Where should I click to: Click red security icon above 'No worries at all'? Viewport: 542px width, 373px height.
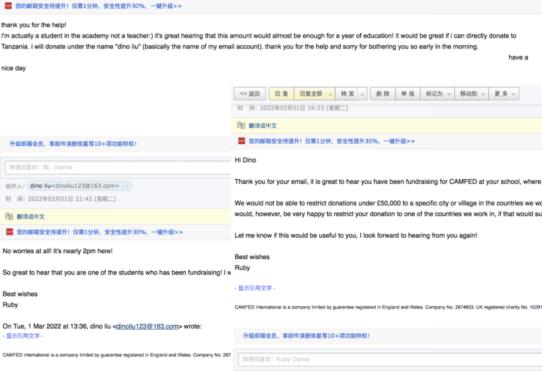(10, 232)
